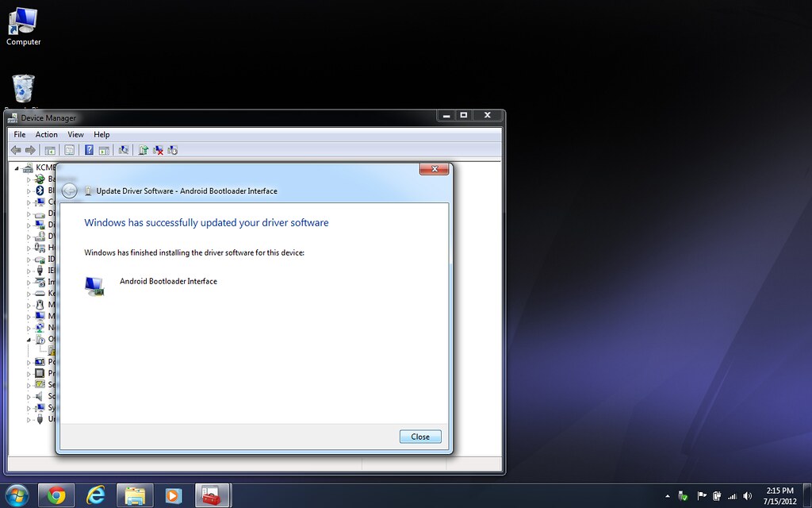Select the Keyboards category icon
The width and height of the screenshot is (812, 508).
[x=40, y=293]
